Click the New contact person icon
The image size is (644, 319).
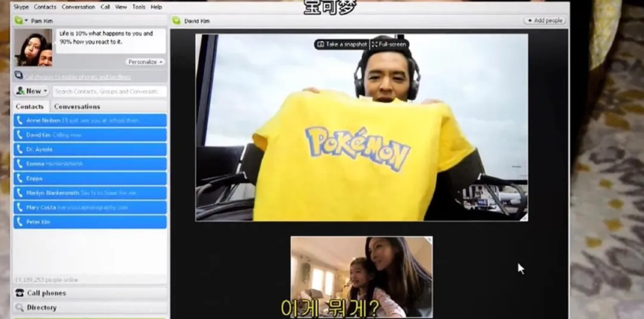click(x=20, y=91)
